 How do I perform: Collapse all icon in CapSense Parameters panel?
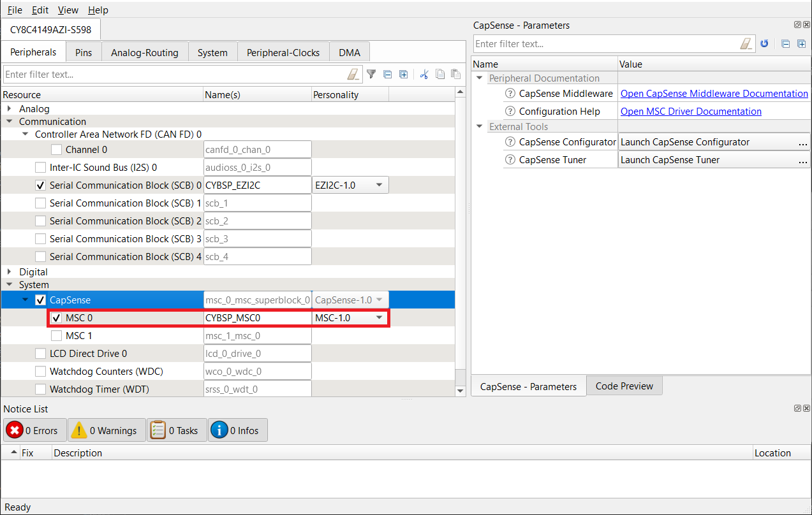tap(785, 44)
